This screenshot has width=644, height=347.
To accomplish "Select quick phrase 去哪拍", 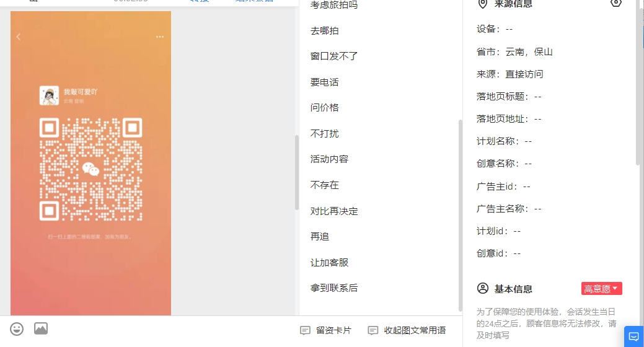I will coord(324,31).
